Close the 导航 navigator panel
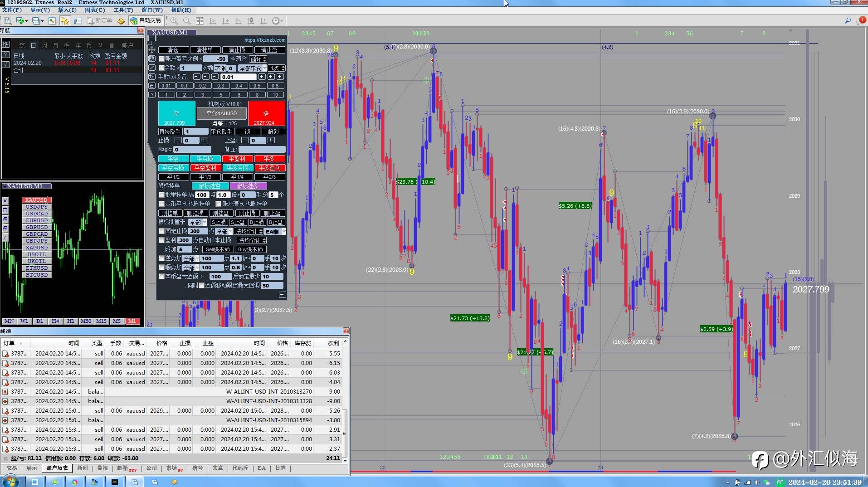 (x=141, y=30)
